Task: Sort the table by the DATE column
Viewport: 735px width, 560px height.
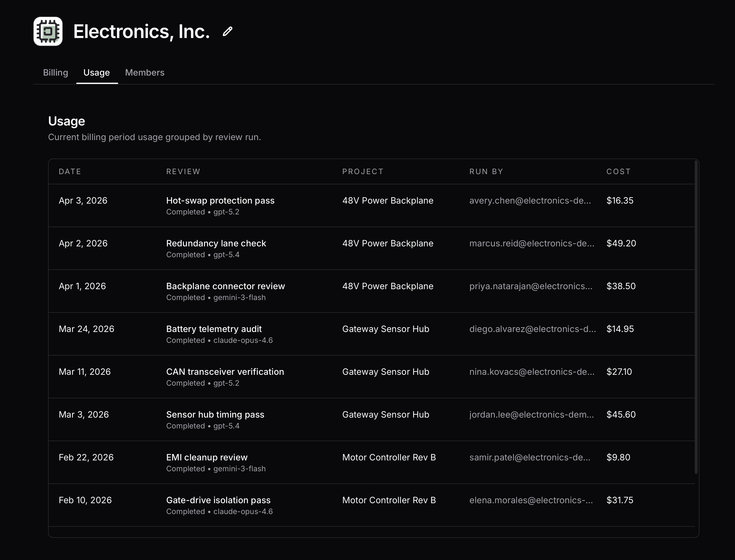Action: tap(70, 171)
